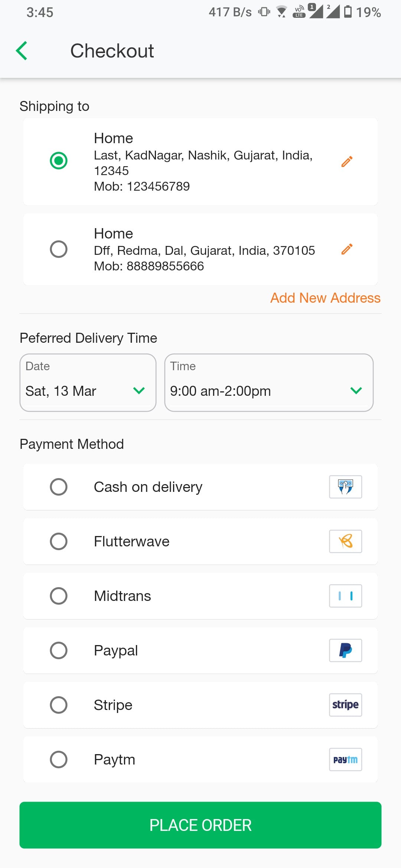
Task: Edit the KadNagar Nashik address
Action: 347,162
